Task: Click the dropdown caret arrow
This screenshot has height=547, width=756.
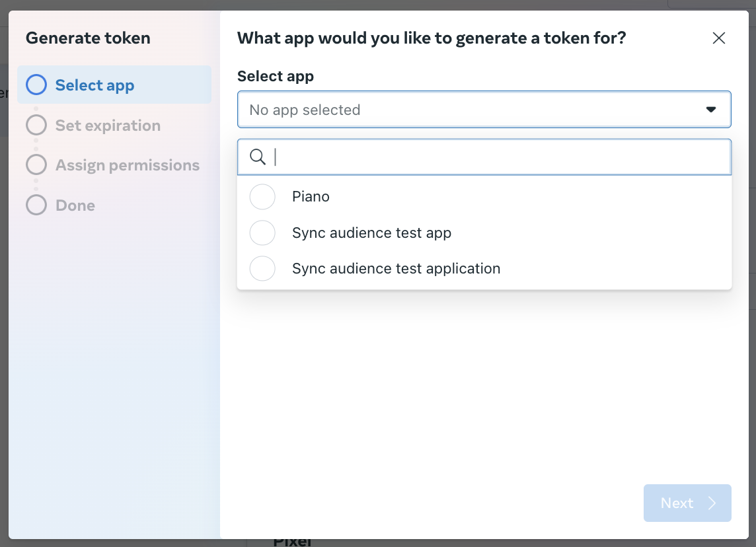Action: pos(710,110)
